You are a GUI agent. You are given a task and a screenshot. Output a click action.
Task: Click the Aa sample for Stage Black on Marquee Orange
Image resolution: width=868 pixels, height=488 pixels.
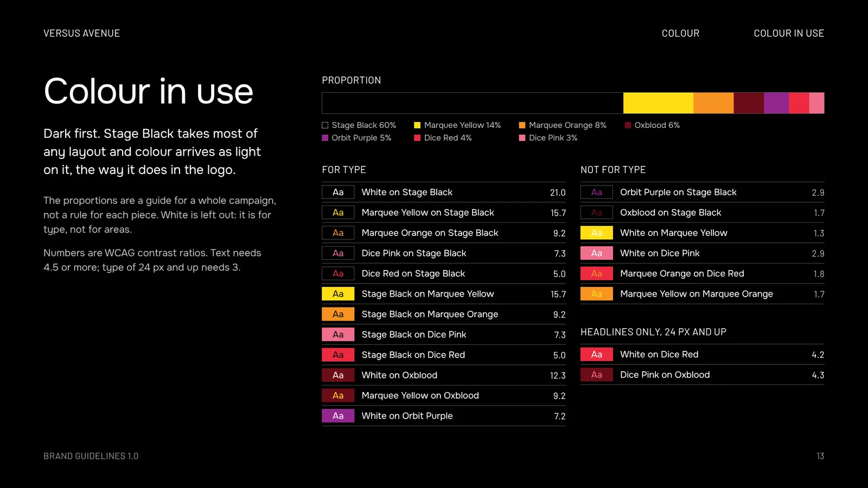click(x=338, y=314)
